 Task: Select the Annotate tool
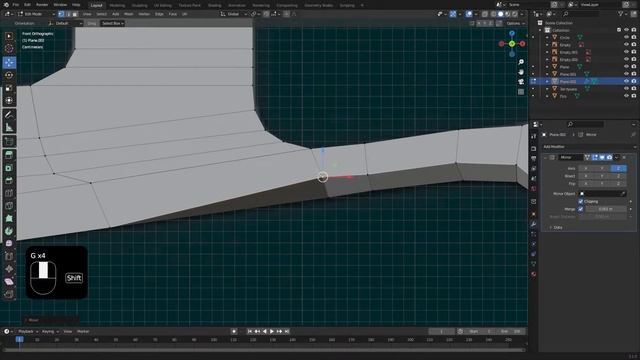[9, 115]
